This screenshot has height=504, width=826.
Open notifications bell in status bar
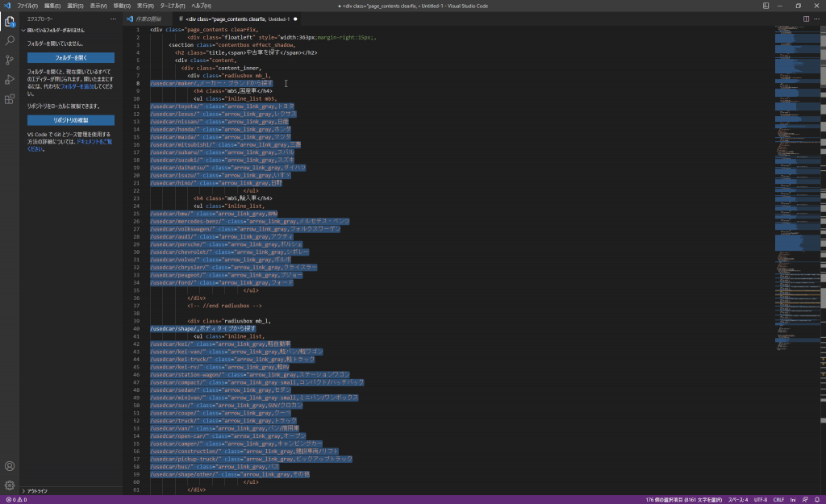(817, 500)
